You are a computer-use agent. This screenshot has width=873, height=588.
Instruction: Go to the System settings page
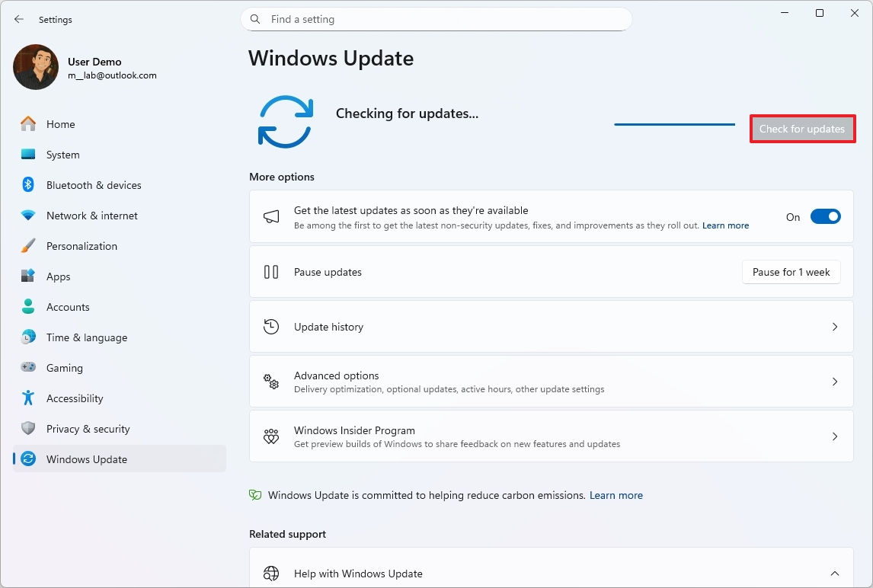62,155
